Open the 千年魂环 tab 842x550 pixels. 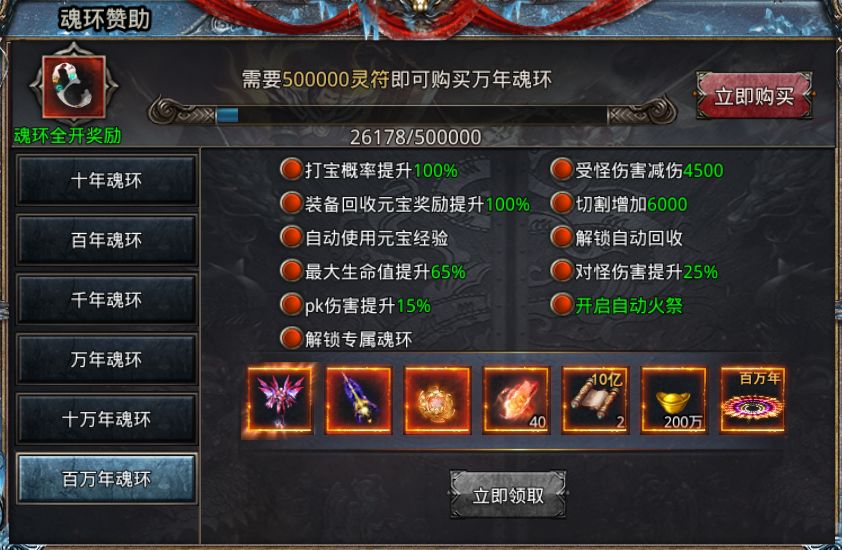106,299
